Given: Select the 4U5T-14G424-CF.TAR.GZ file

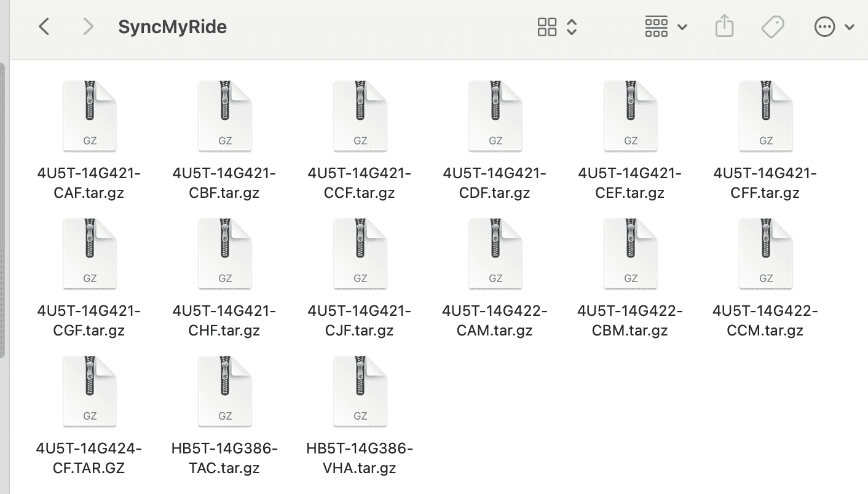Looking at the screenshot, I should (x=90, y=391).
